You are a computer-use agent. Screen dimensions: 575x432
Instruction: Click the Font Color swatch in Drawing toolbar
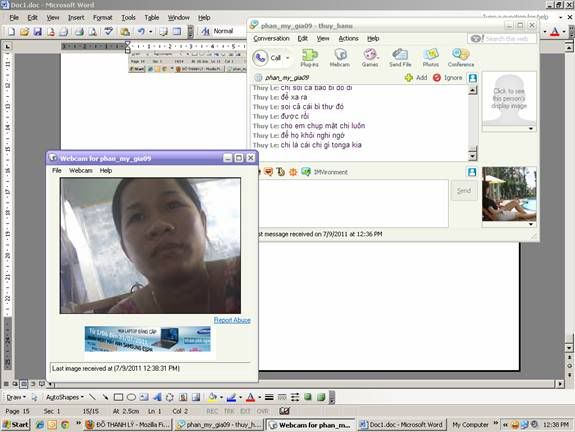pyautogui.click(x=250, y=397)
